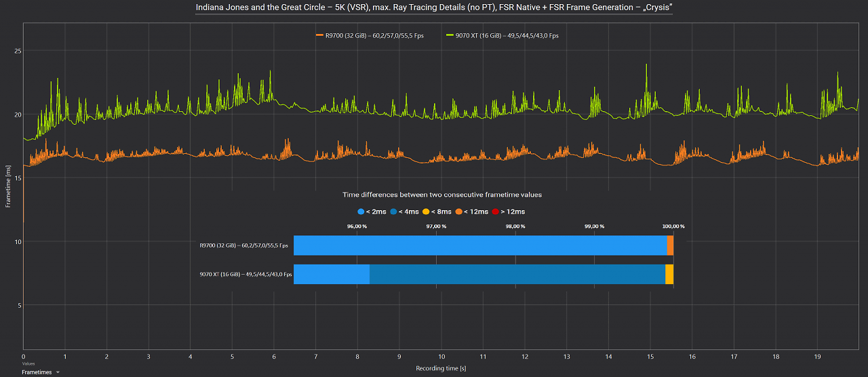Image resolution: width=868 pixels, height=377 pixels.
Task: Click the y-axis value 10
Action: tap(18, 241)
